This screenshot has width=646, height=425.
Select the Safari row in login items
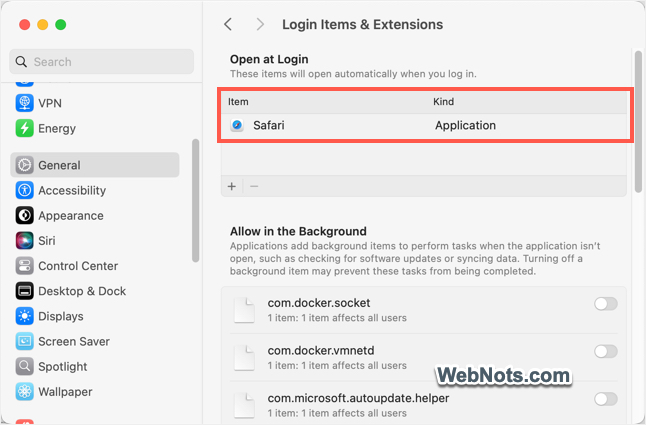[424, 125]
